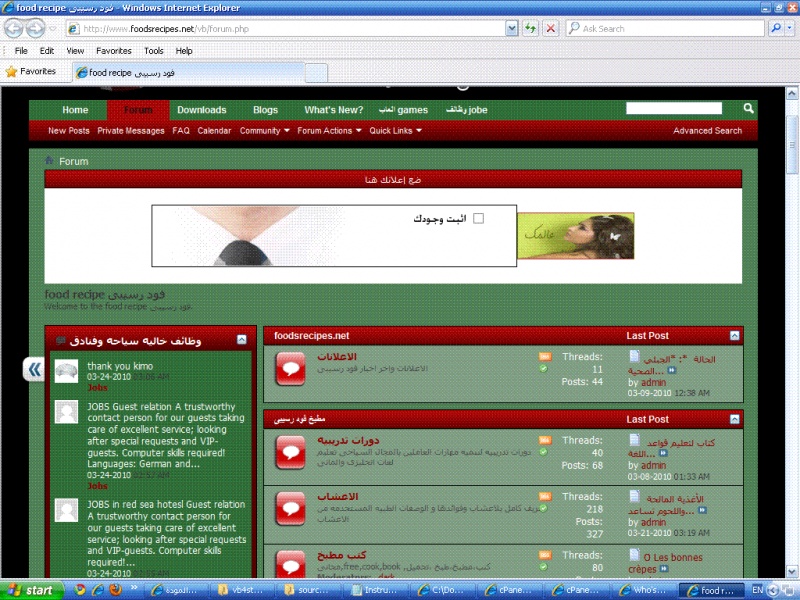Click the forum search magnifier icon
800x600 pixels.
coord(748,108)
